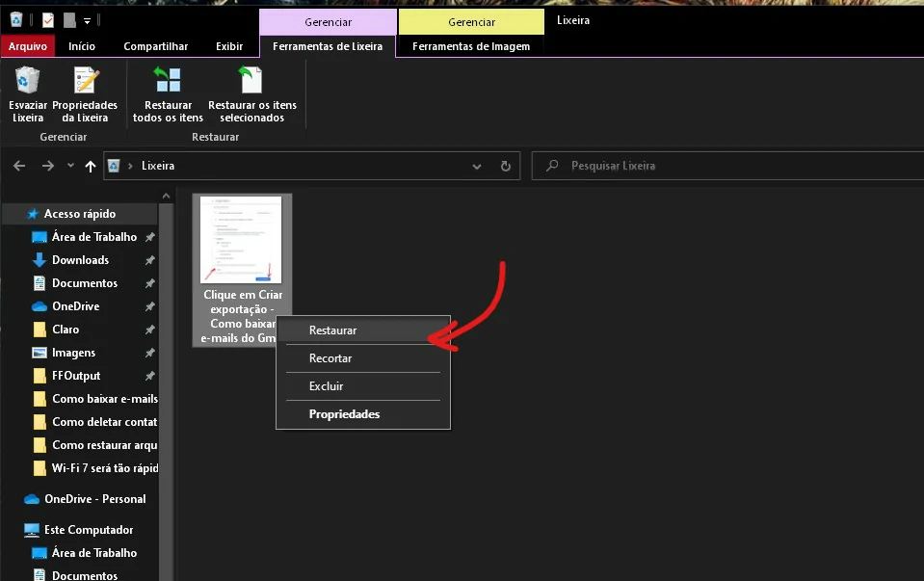This screenshot has height=581, width=924.
Task: Open OneDrive - Personal in navigation pane
Action: click(94, 499)
